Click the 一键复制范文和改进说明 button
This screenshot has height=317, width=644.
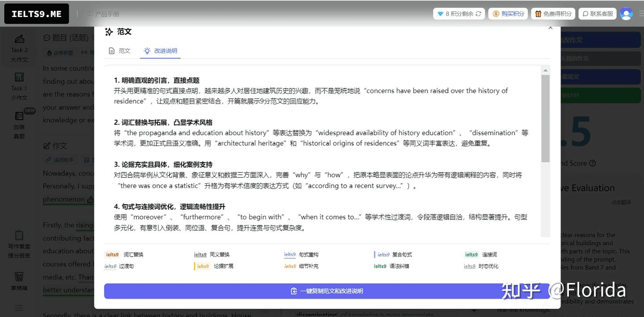(327, 291)
